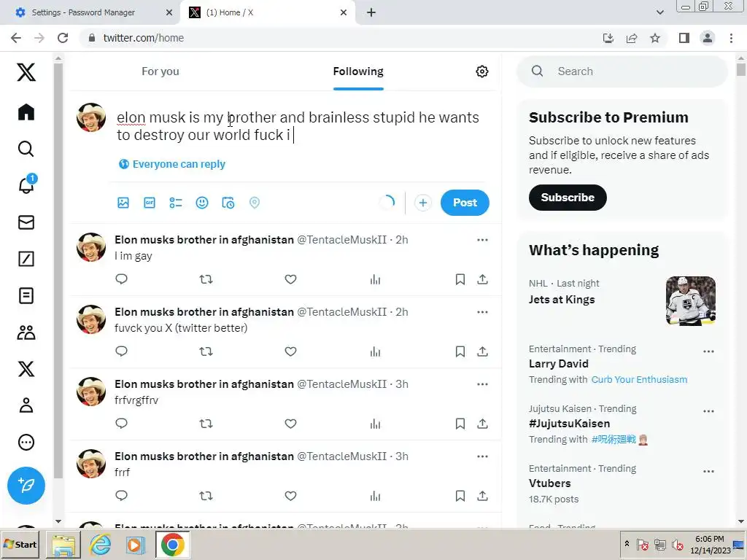Open more options on "I im gay" post
Viewport: 747px width, 560px height.
click(483, 239)
